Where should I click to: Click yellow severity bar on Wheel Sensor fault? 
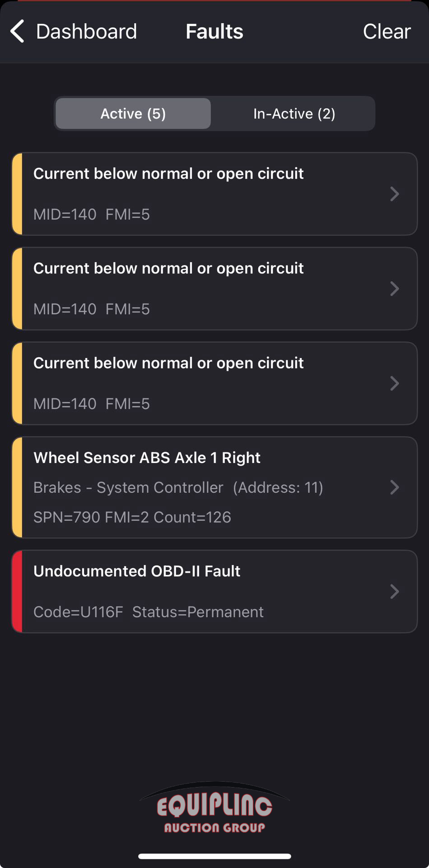17,487
